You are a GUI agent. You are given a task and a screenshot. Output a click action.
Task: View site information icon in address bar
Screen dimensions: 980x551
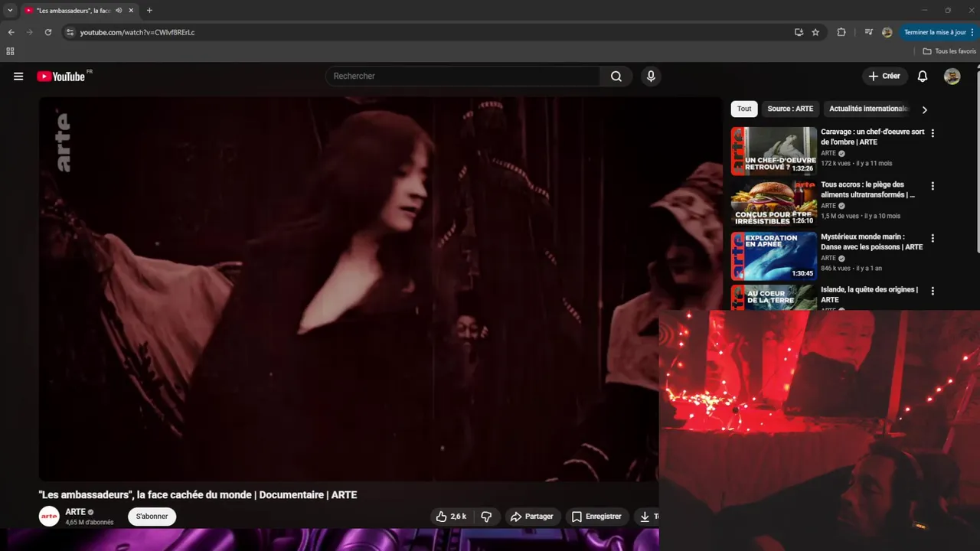click(x=70, y=32)
